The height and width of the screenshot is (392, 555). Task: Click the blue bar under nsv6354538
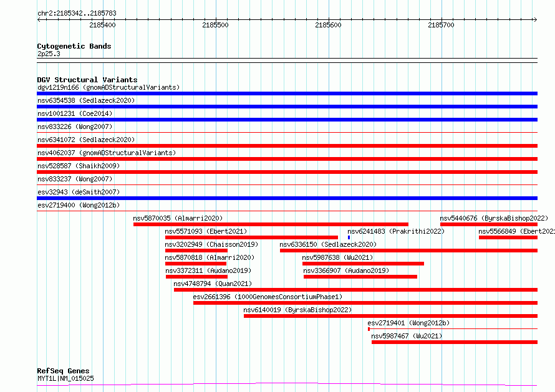tap(287, 107)
